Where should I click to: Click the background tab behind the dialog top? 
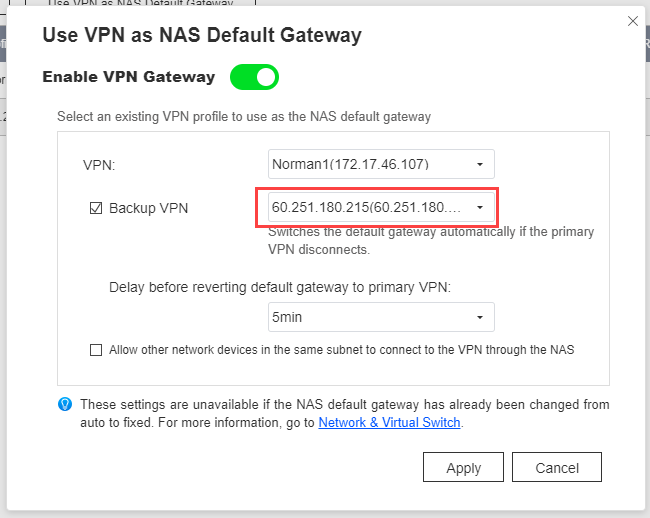coord(141,3)
